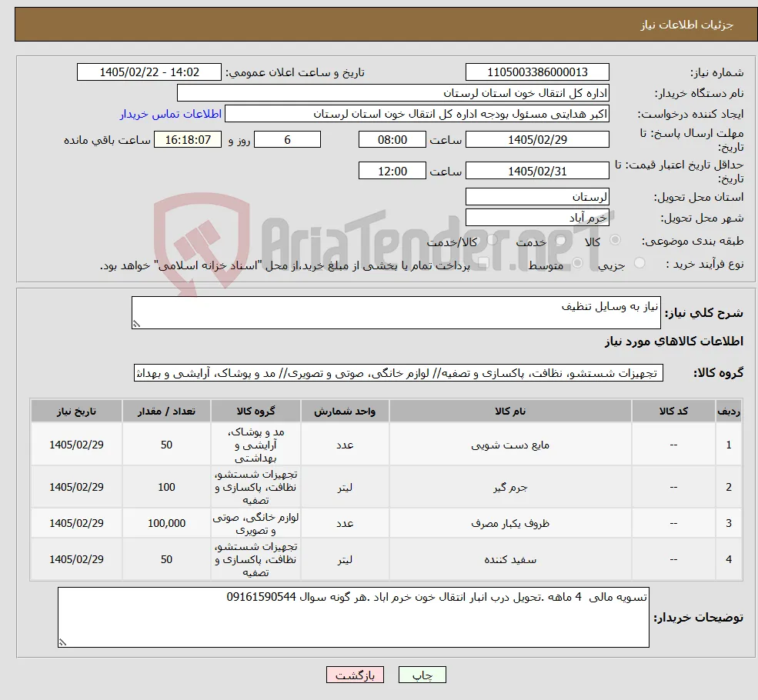Select the جزیی purchase type radio
The image size is (758, 700).
point(639,263)
